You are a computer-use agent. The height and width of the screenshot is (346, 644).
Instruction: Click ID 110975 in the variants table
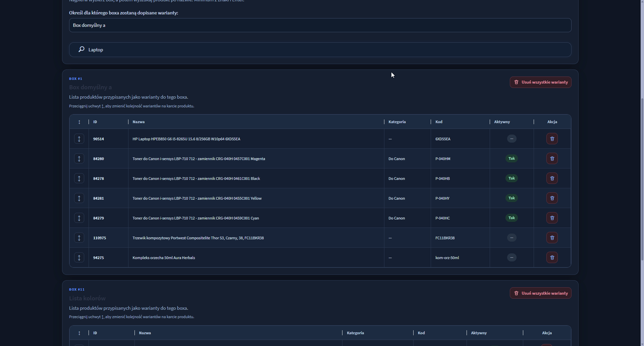100,238
